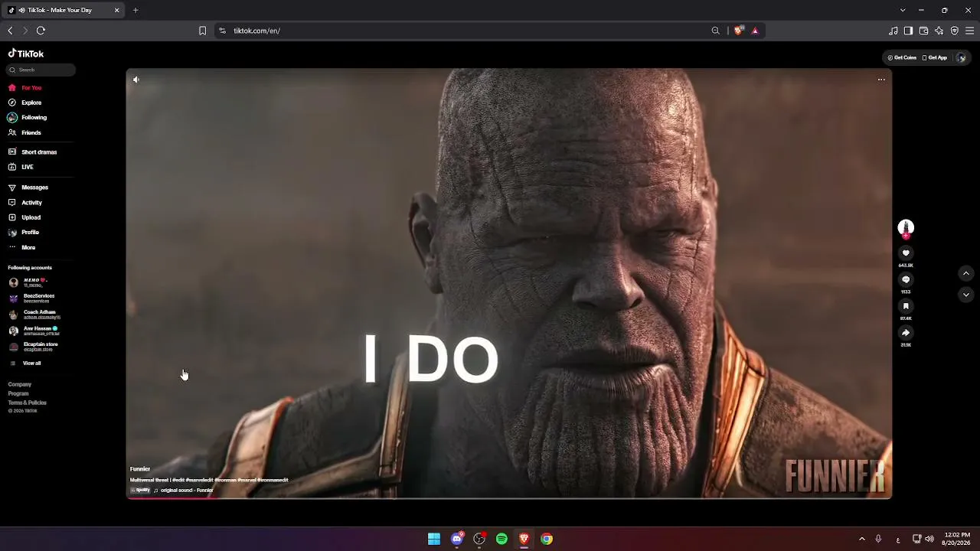Screen dimensions: 980x551
Task: Like the video with the heart icon
Action: [x=906, y=253]
